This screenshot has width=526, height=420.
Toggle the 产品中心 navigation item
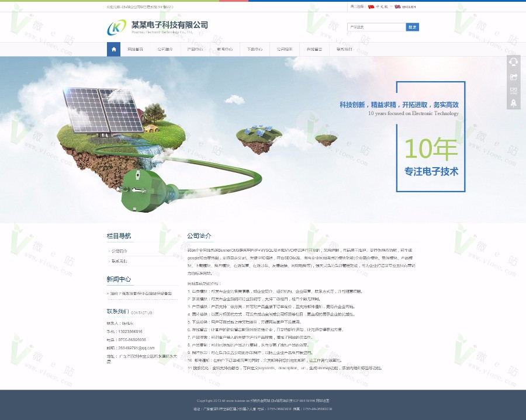click(x=195, y=49)
